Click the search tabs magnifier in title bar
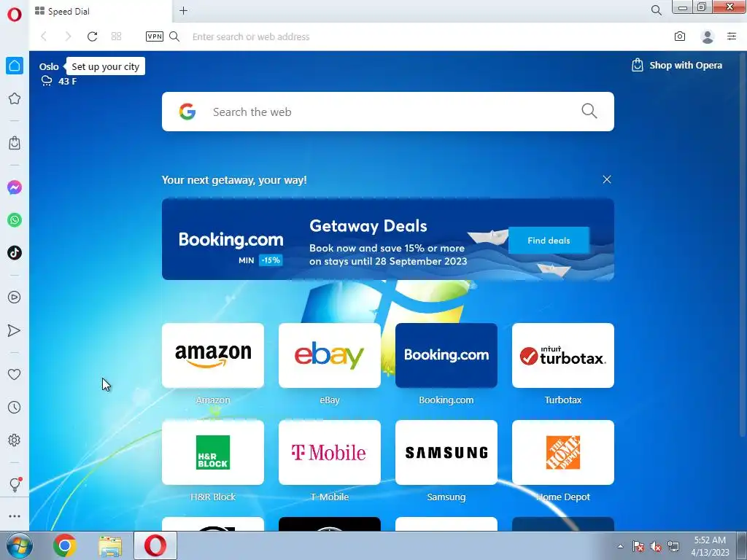 [x=657, y=10]
